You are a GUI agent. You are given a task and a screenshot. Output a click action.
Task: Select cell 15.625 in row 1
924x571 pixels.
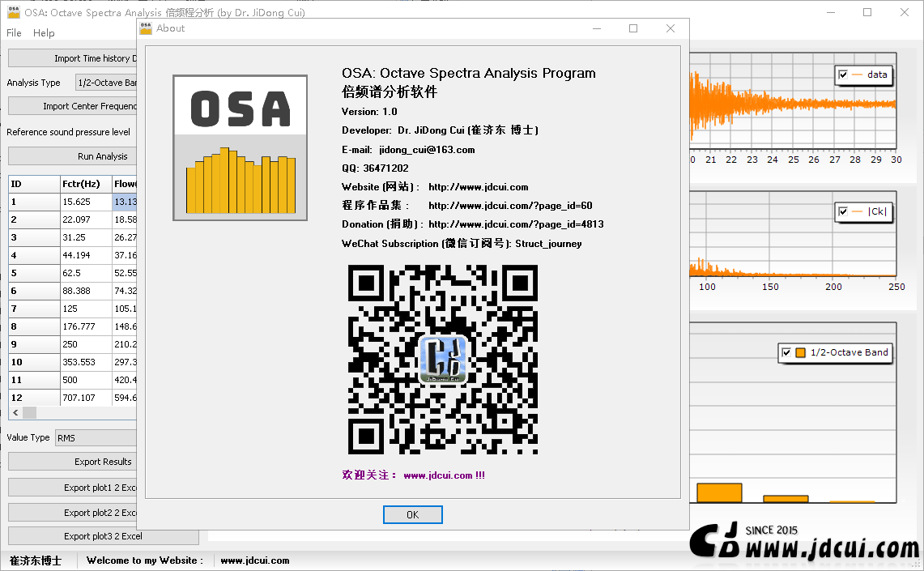(86, 202)
